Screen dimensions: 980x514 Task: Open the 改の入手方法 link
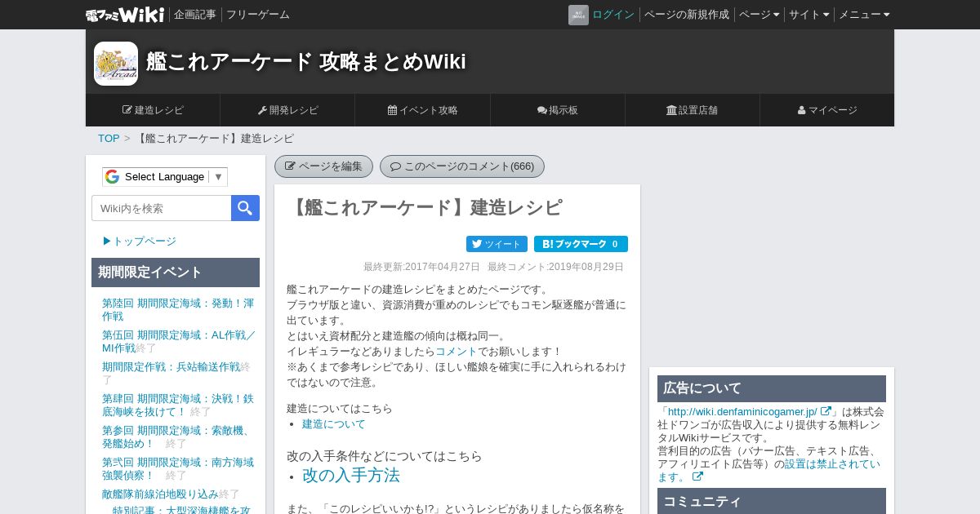pyautogui.click(x=351, y=476)
